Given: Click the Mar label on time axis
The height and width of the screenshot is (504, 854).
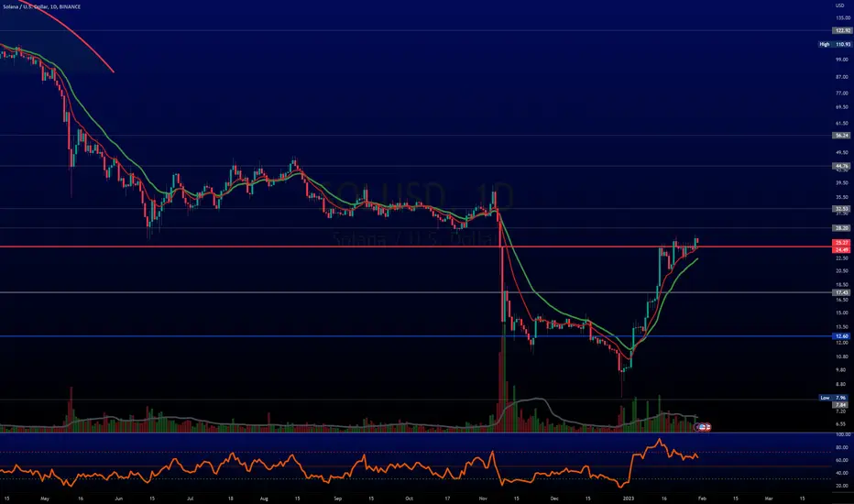Looking at the screenshot, I should 769,499.
